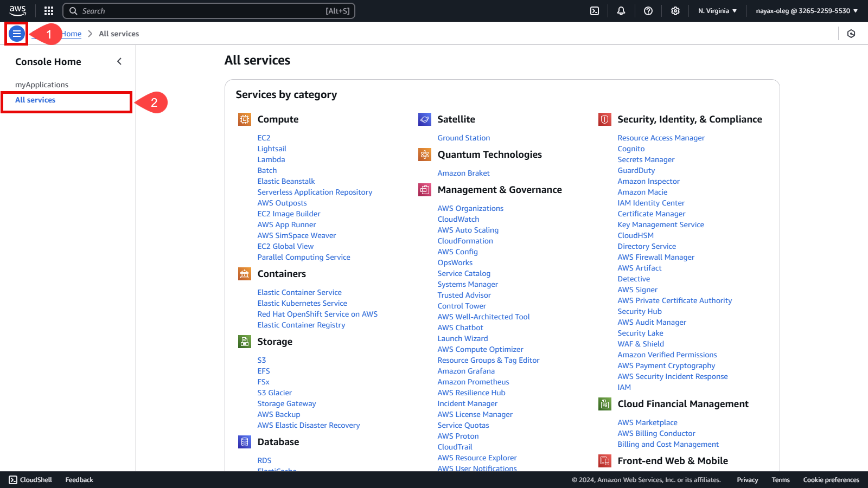Screen dimensions: 868x488
Task: Open the Lambda service
Action: tap(271, 159)
